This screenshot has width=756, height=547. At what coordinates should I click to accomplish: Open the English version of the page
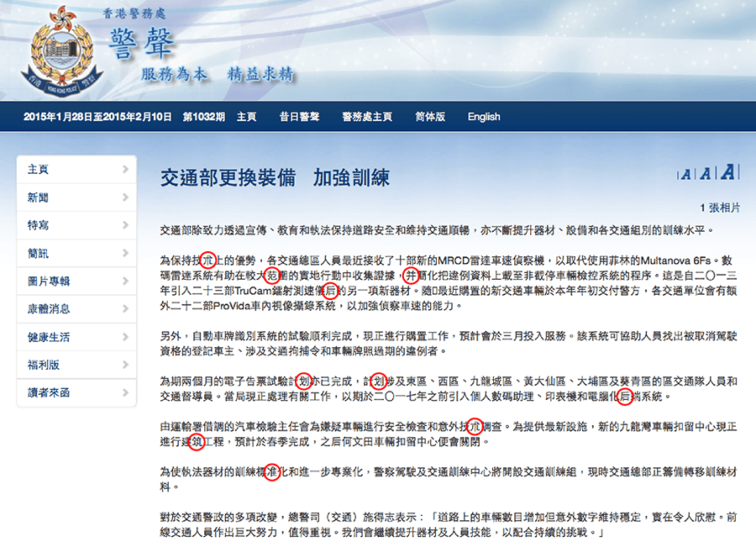(484, 117)
